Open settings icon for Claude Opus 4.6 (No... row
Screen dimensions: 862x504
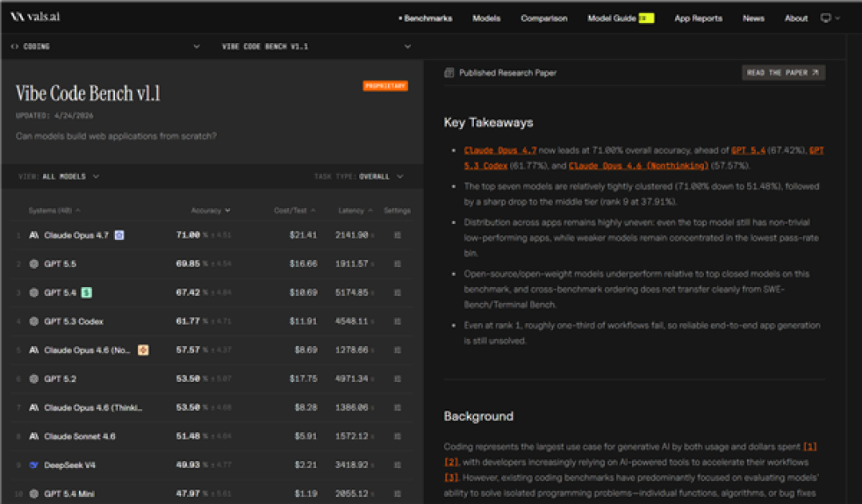pyautogui.click(x=397, y=350)
